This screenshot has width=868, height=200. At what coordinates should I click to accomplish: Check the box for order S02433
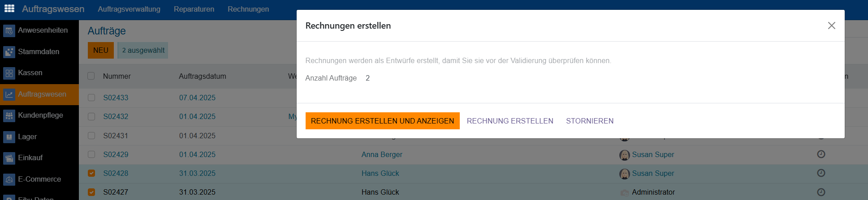(91, 98)
